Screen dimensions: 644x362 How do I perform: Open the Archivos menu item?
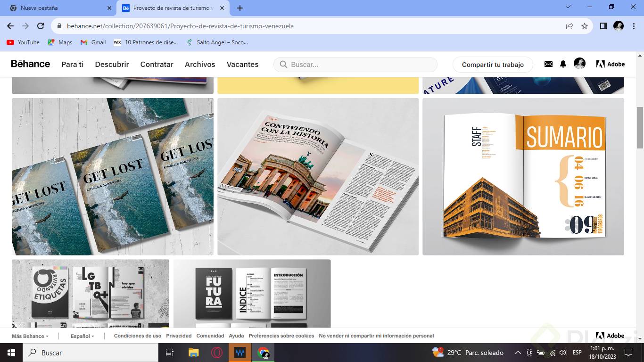(200, 65)
